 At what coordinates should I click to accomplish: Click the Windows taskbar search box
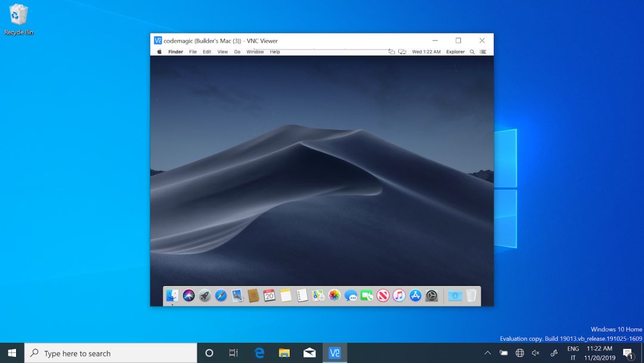coord(110,353)
